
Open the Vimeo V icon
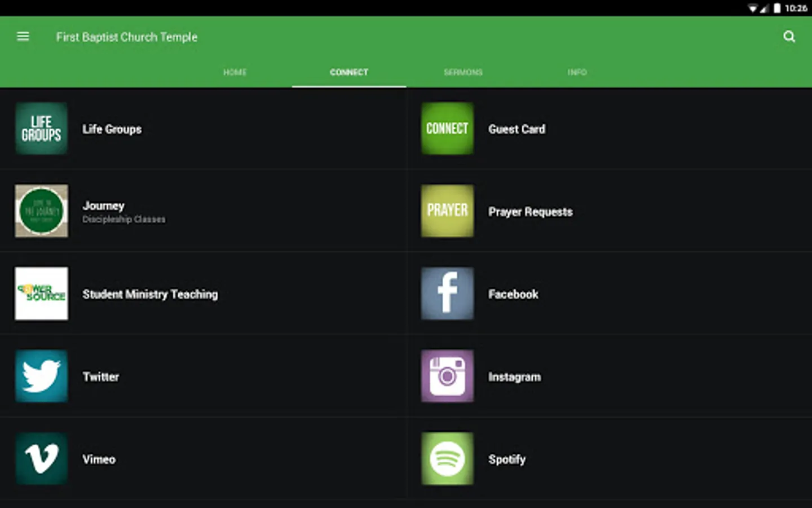tap(42, 458)
